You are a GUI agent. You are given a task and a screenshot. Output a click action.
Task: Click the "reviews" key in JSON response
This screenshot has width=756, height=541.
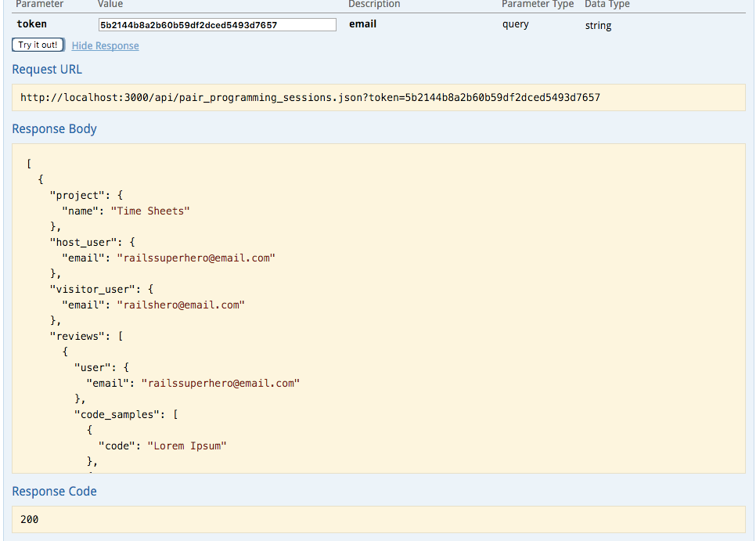(x=79, y=336)
